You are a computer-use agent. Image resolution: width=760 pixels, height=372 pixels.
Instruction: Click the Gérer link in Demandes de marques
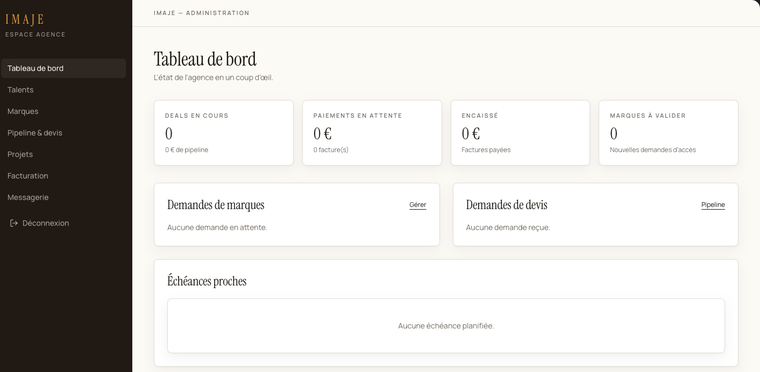tap(417, 205)
